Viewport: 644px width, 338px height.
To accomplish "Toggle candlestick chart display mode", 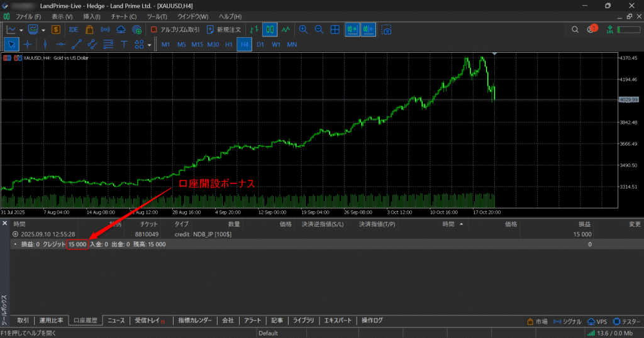I will coord(269,30).
